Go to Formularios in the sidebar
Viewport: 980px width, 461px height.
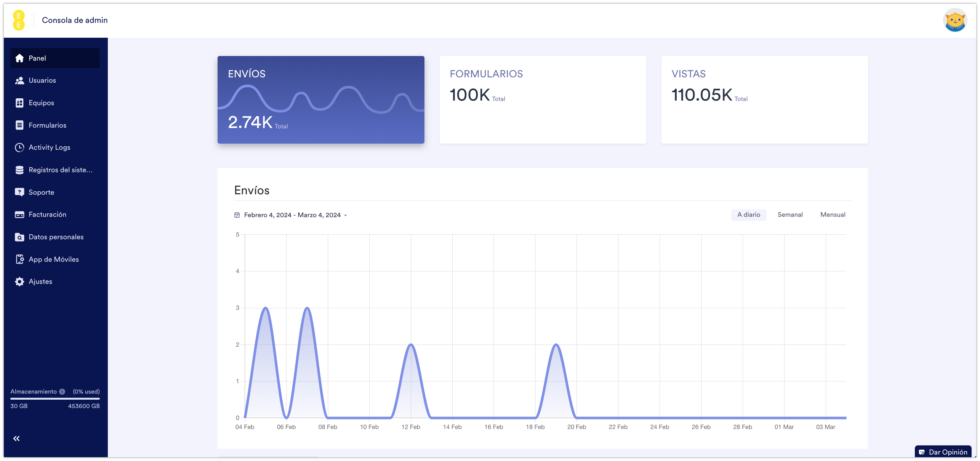click(x=47, y=125)
